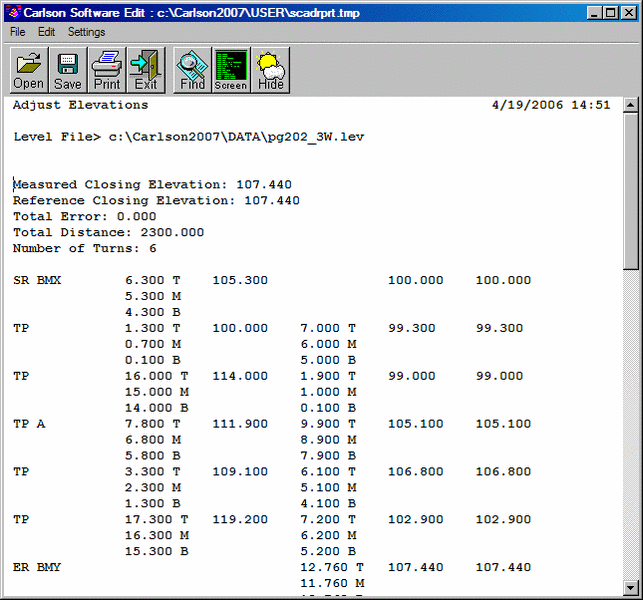This screenshot has width=643, height=600.
Task: Click the value '119.200'
Action: click(x=240, y=520)
